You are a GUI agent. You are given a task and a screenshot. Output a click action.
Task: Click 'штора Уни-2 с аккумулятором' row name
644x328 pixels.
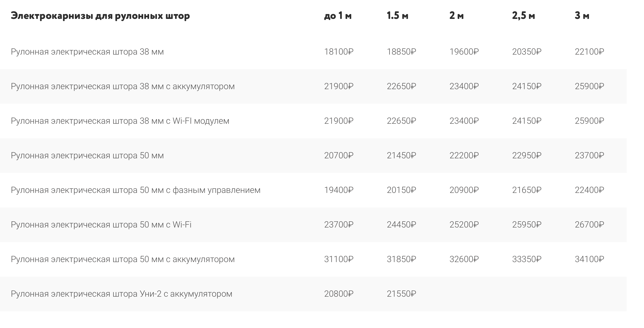(x=122, y=294)
